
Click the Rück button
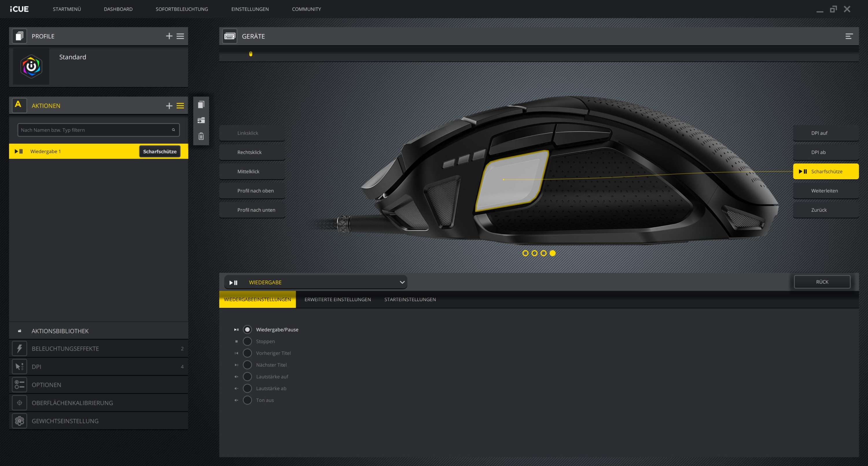(822, 282)
